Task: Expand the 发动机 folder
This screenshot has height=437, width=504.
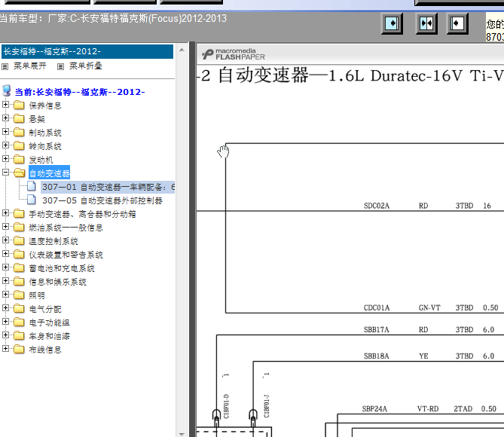Action: 5,158
